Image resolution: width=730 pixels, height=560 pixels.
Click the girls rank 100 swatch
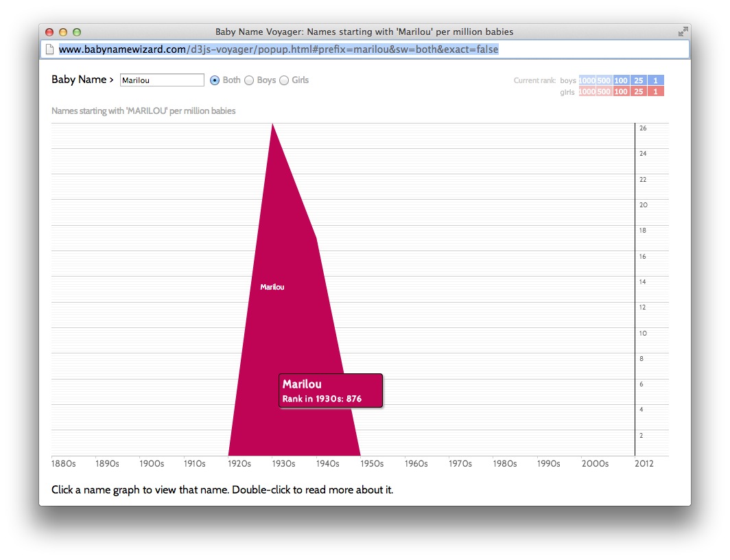621,91
